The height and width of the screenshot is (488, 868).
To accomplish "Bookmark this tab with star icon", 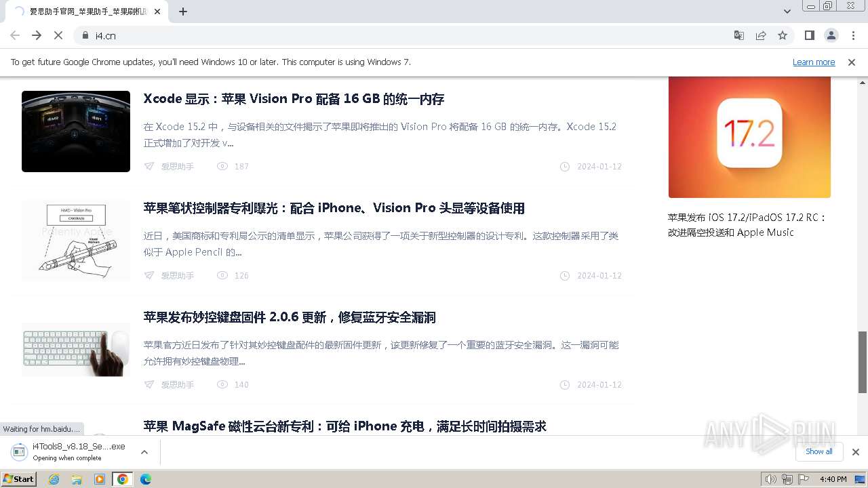I will click(x=783, y=35).
